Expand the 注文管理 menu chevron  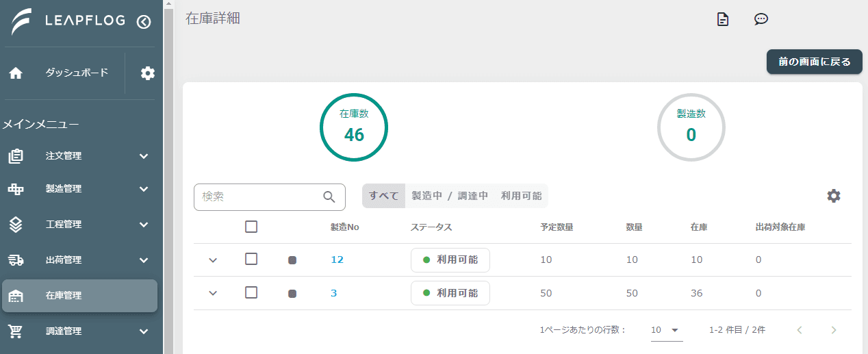[144, 156]
